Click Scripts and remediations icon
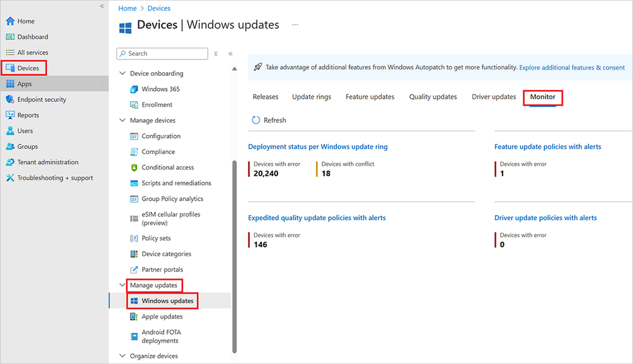 coord(134,183)
